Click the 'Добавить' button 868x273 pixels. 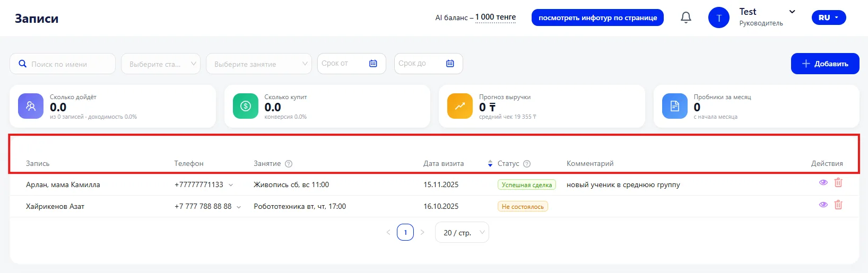coord(825,64)
